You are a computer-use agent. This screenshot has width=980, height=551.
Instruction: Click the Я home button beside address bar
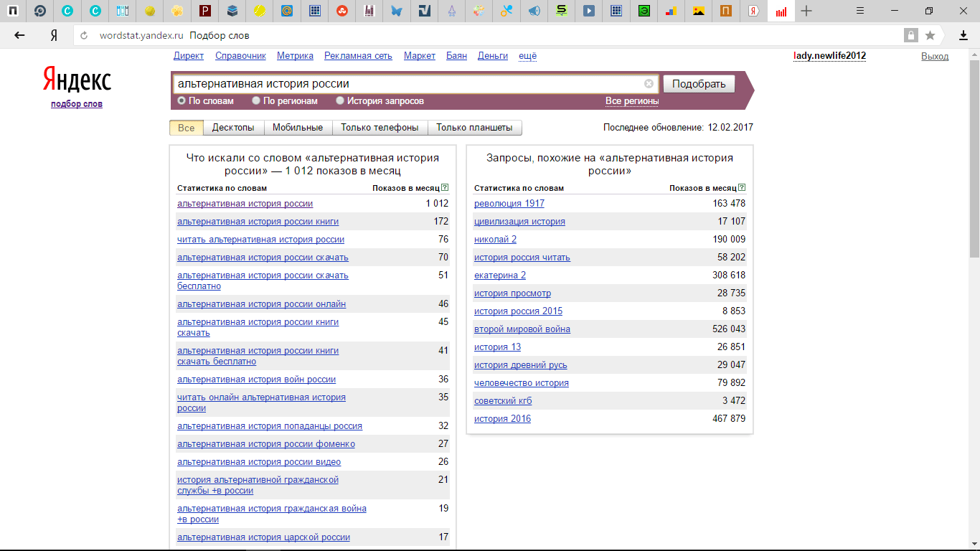pos(54,35)
